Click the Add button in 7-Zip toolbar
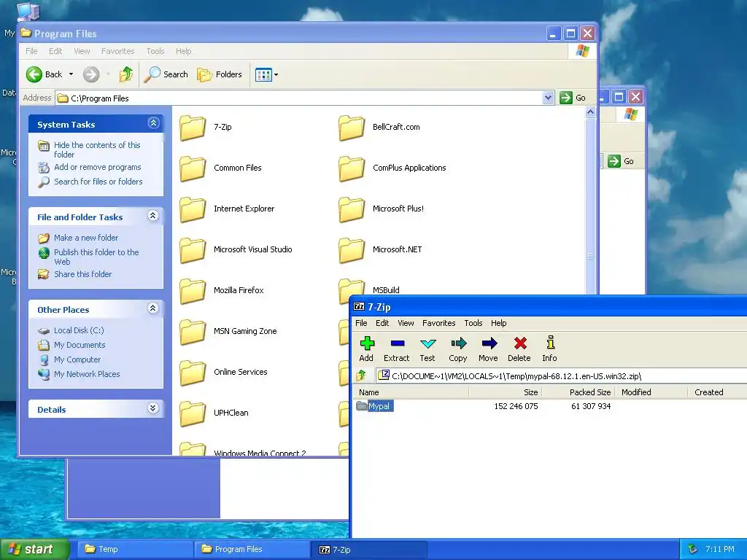 tap(366, 349)
